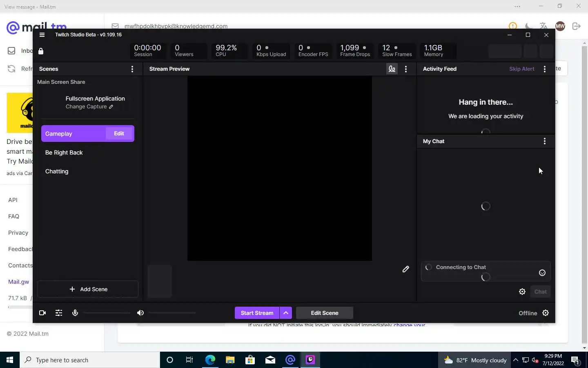The height and width of the screenshot is (368, 588).
Task: Toggle the Stream Preview viewers icon
Action: (x=392, y=69)
